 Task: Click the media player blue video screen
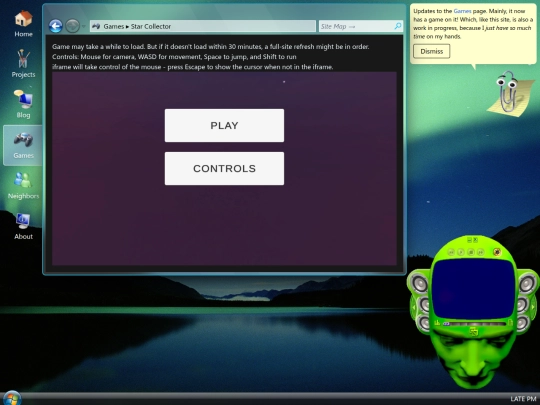[x=474, y=289]
